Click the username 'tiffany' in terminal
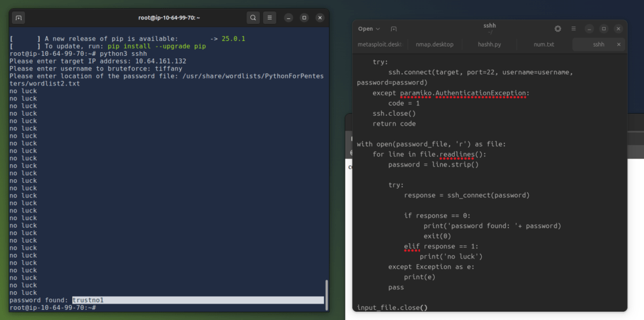The image size is (644, 320). point(169,69)
